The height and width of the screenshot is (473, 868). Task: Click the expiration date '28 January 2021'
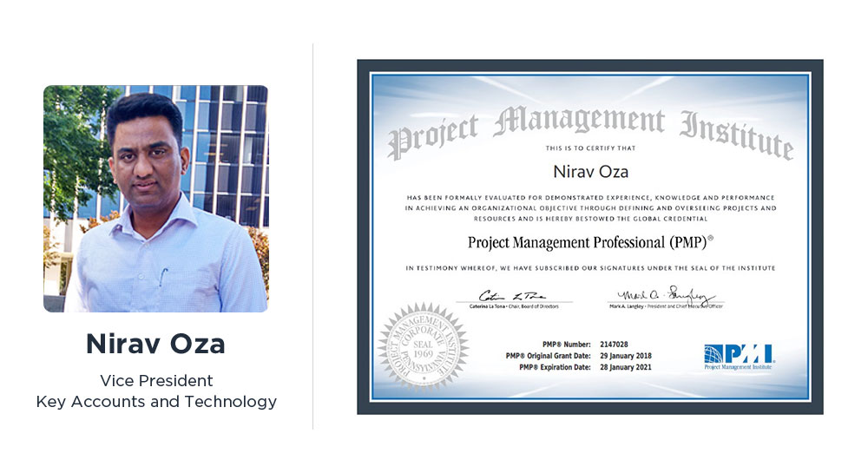pyautogui.click(x=626, y=367)
